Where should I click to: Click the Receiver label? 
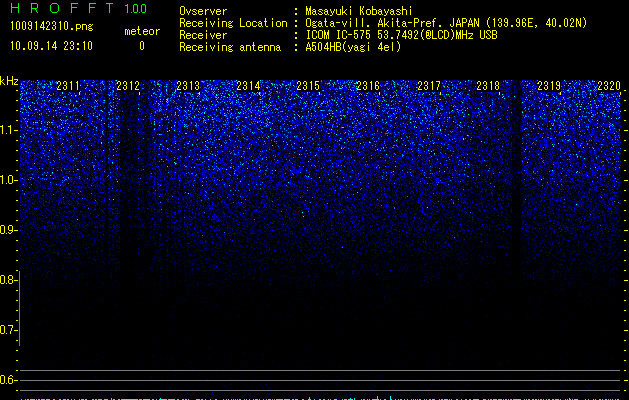pos(203,35)
